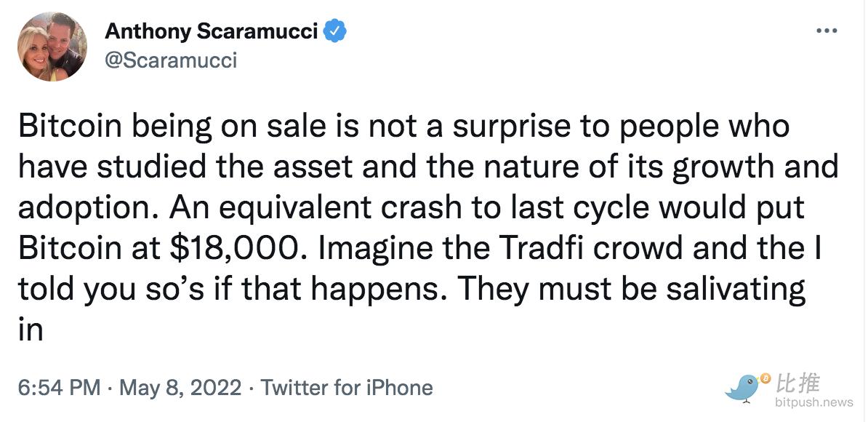Viewport: 868px width, 422px height.
Task: Click the bitpush.news watermark text
Action: [x=814, y=402]
